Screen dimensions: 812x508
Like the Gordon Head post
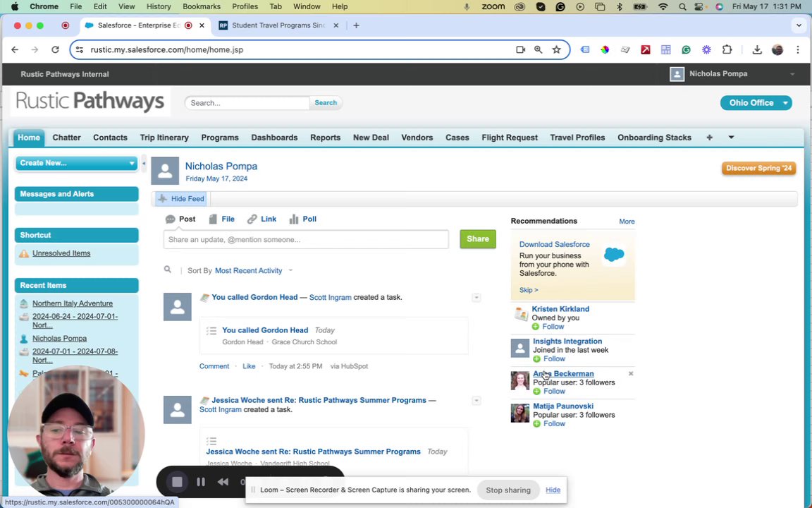249,366
